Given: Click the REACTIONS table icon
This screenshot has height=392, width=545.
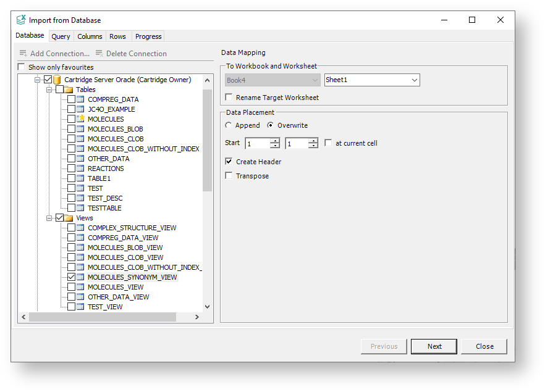Looking at the screenshot, I should (80, 169).
